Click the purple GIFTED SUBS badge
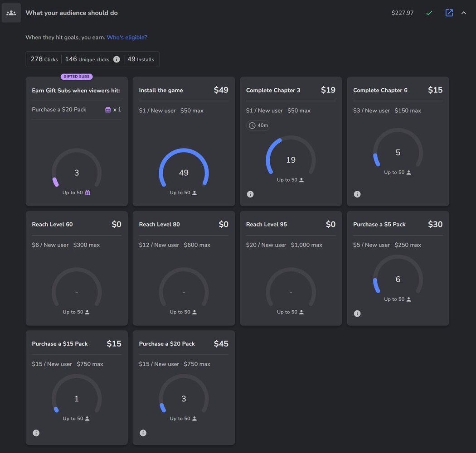This screenshot has height=453, width=476. (x=77, y=77)
